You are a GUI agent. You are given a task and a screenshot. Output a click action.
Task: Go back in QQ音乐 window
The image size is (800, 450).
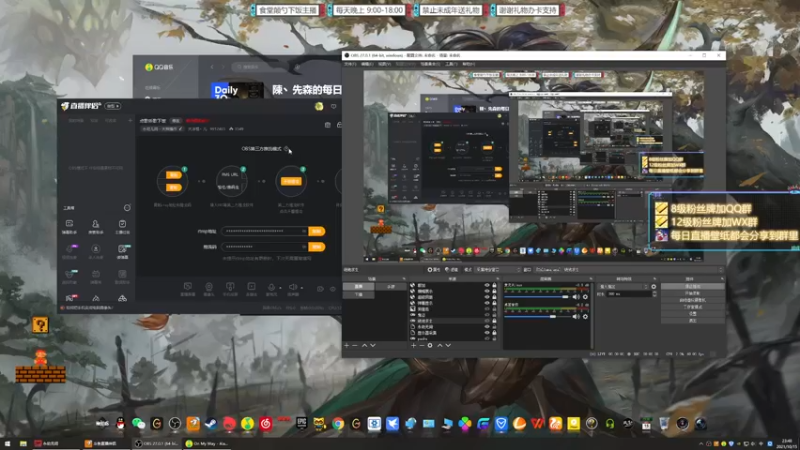(x=212, y=67)
